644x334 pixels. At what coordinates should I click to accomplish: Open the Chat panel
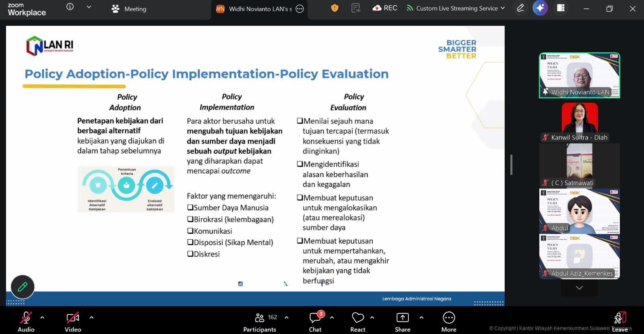click(x=315, y=322)
